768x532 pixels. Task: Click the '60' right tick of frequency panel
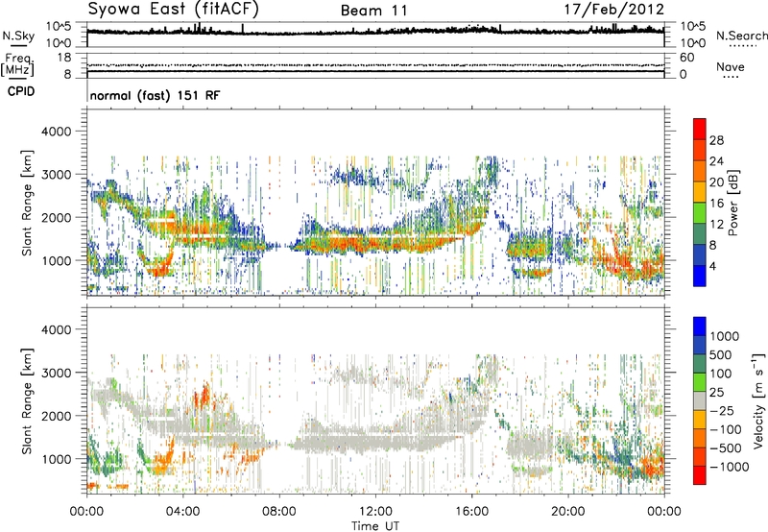point(686,58)
